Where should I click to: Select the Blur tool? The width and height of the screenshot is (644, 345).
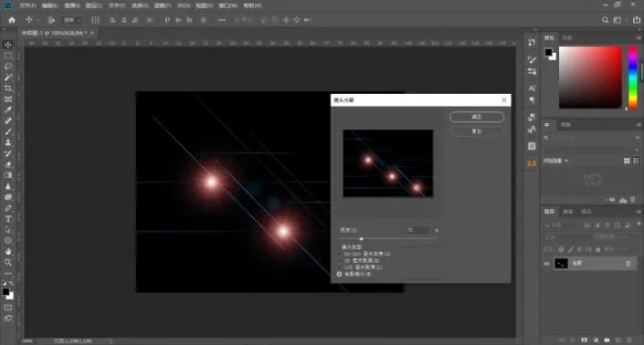point(8,186)
